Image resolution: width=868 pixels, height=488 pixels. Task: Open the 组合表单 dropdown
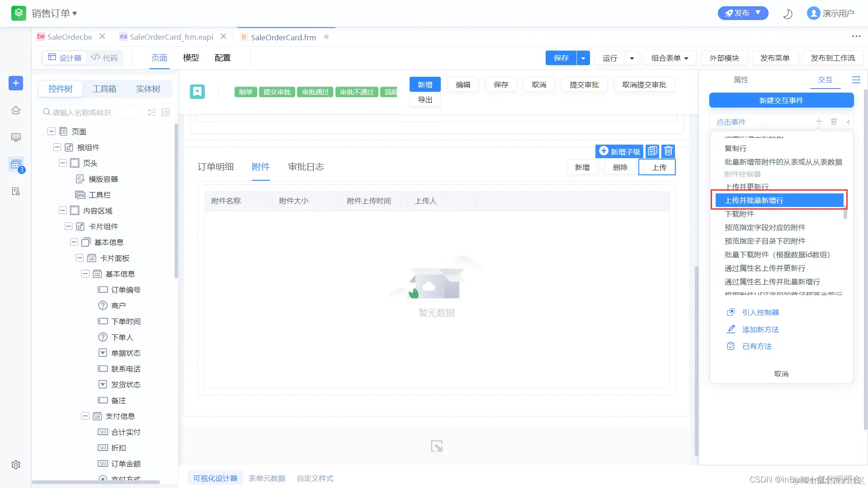tap(670, 58)
